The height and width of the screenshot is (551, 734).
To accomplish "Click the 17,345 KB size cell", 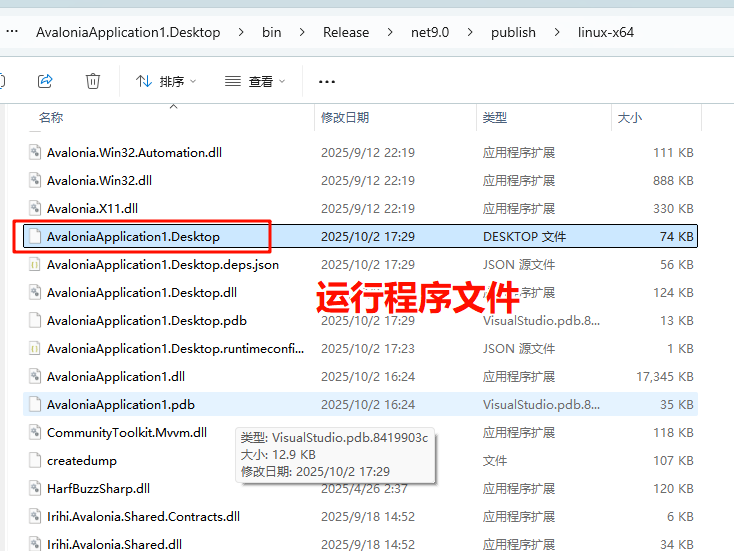I will click(665, 377).
